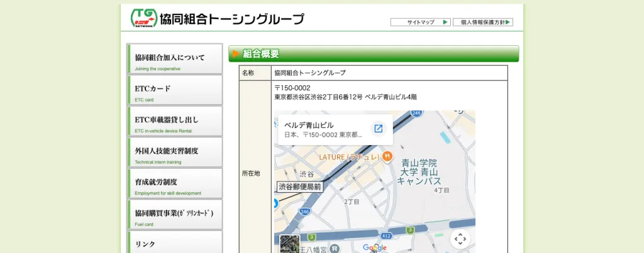The width and height of the screenshot is (644, 253).
Task: Open the 個人情報保護方針 link
Action: 483,23
